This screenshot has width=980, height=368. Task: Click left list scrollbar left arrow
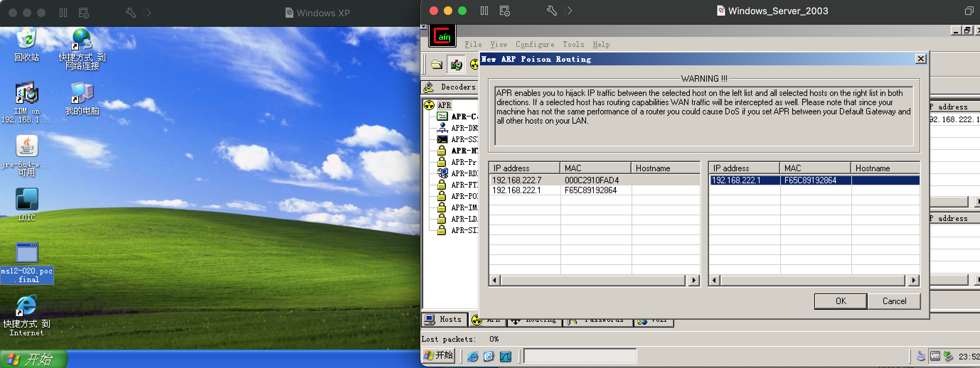tap(495, 281)
